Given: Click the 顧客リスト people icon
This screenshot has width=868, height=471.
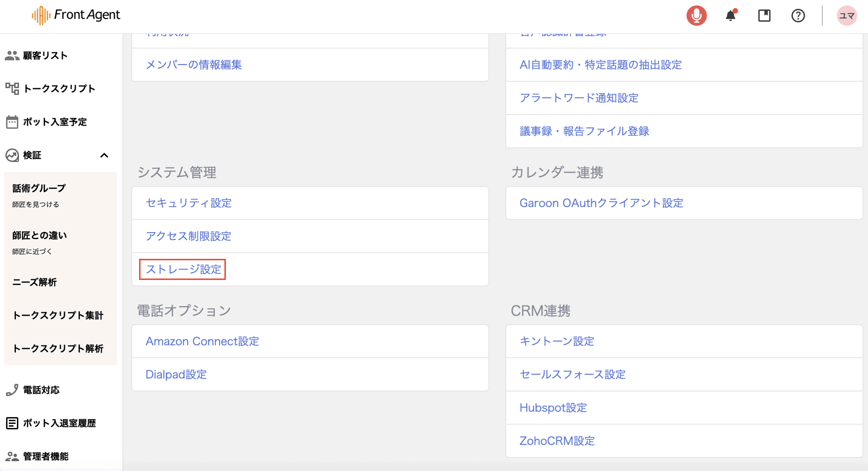Looking at the screenshot, I should click(12, 56).
